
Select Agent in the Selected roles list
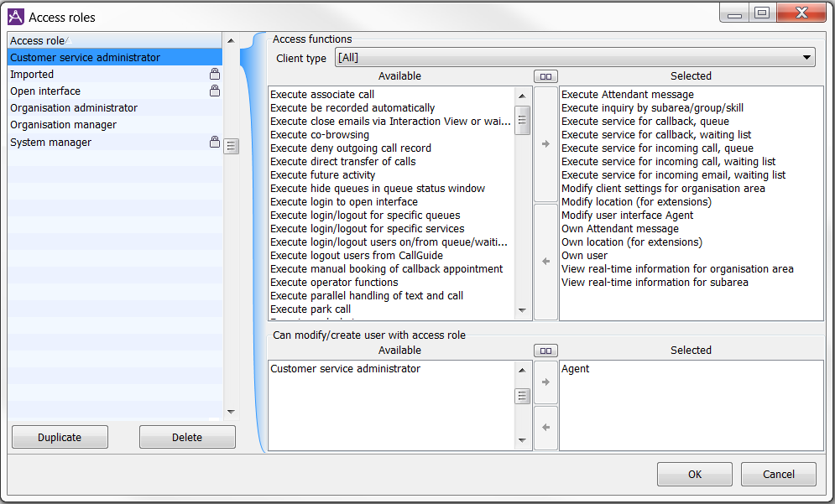coord(576,369)
